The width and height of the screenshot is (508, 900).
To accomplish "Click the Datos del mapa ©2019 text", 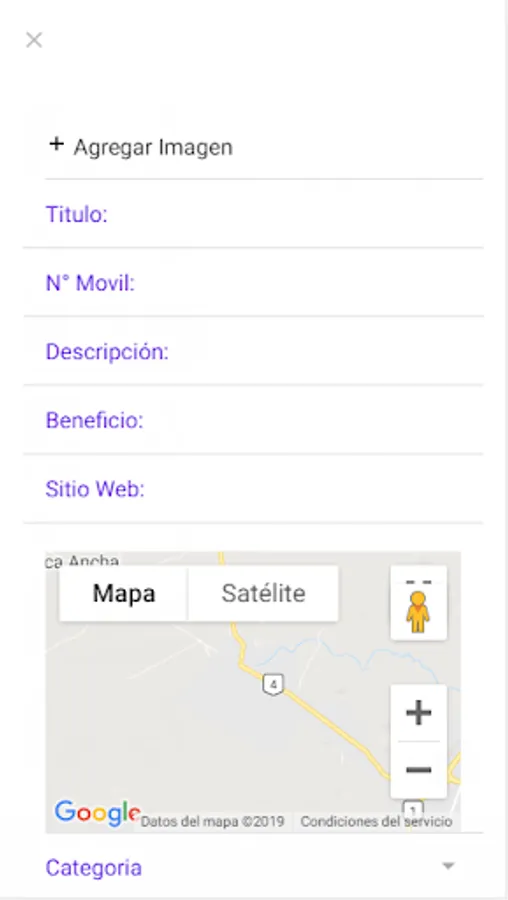I will click(212, 821).
